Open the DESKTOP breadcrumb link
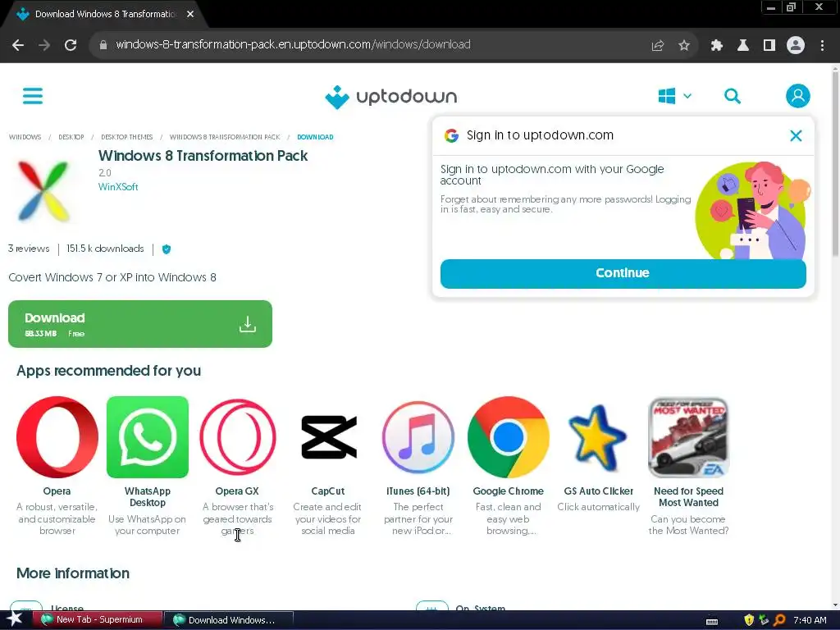Viewport: 840px width, 630px height. coord(71,137)
